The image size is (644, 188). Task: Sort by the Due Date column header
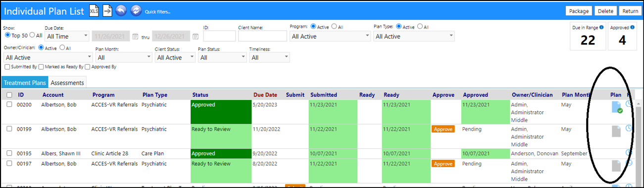265,95
